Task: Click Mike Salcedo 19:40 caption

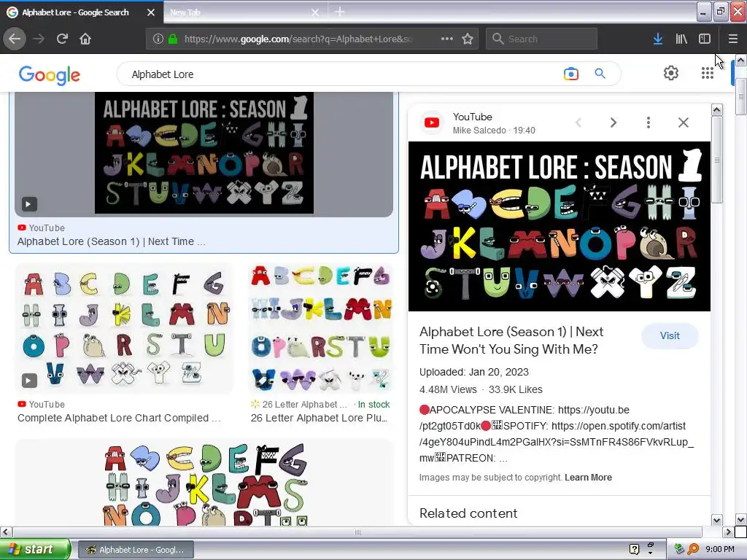Action: (x=494, y=131)
